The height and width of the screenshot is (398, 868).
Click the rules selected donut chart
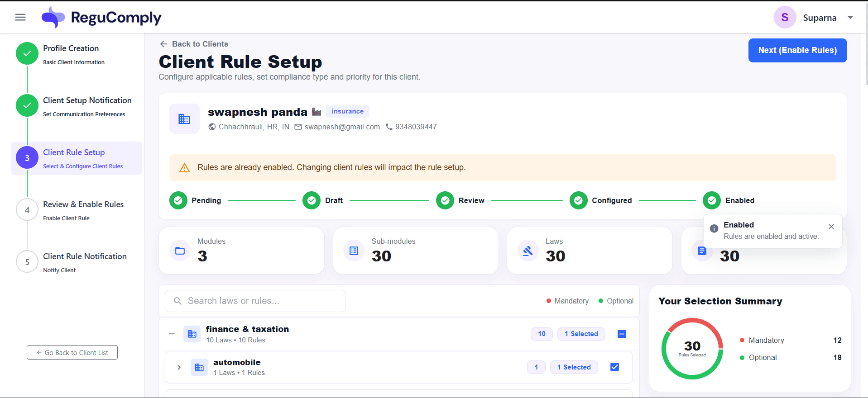click(692, 349)
